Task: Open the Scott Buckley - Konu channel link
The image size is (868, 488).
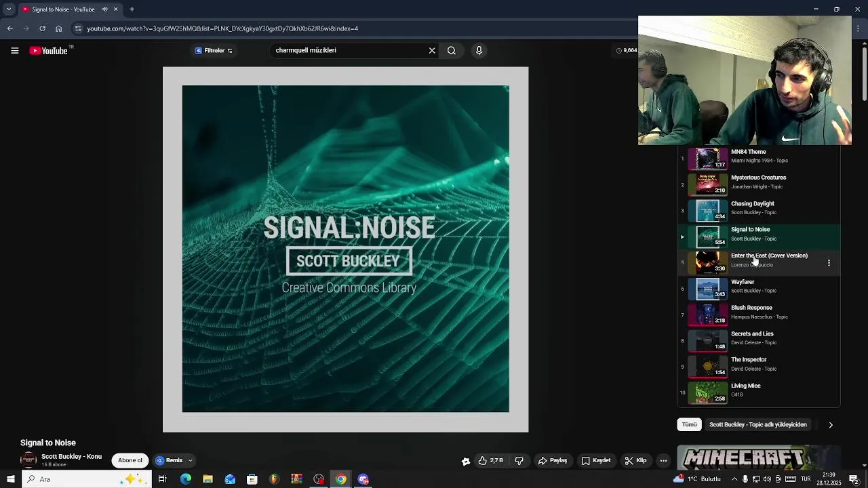Action: tap(71, 457)
